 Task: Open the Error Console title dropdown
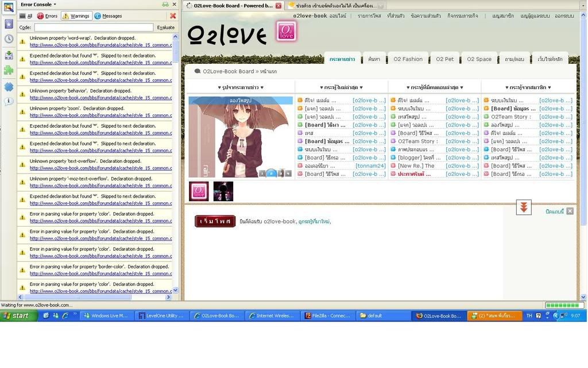(x=38, y=5)
